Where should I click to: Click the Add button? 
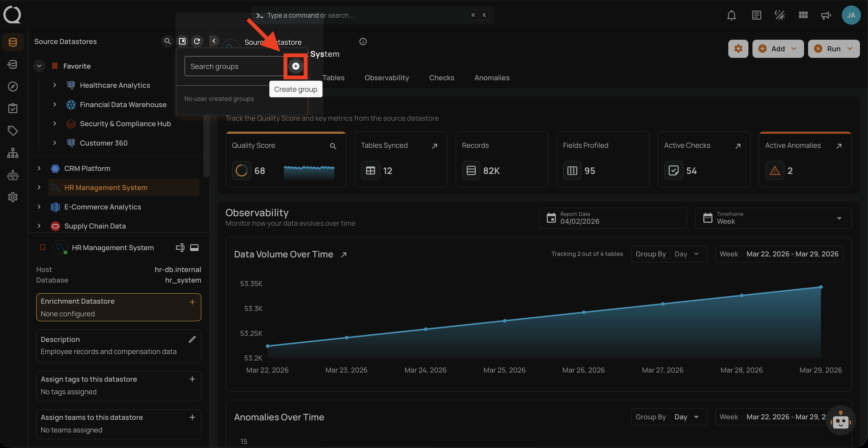778,49
